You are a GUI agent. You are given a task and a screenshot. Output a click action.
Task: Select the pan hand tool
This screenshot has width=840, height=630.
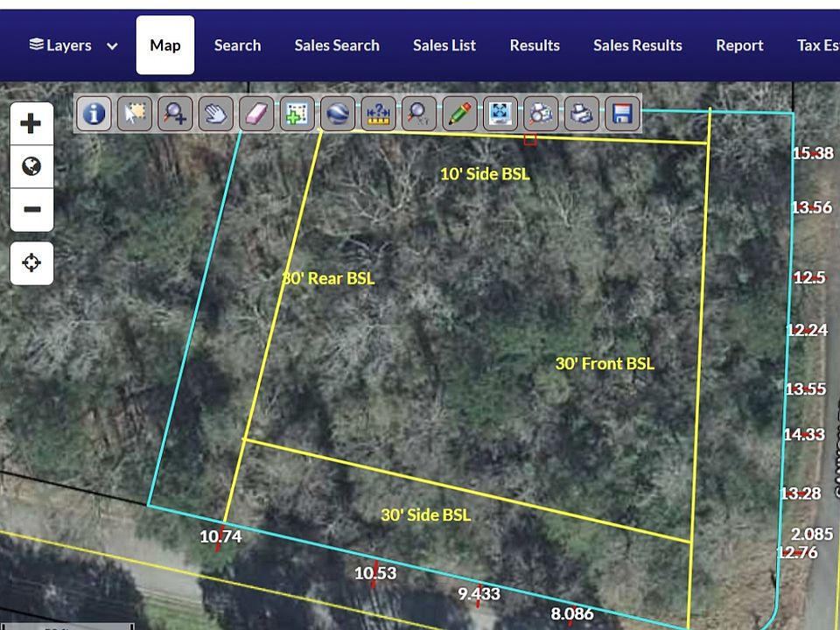point(216,114)
